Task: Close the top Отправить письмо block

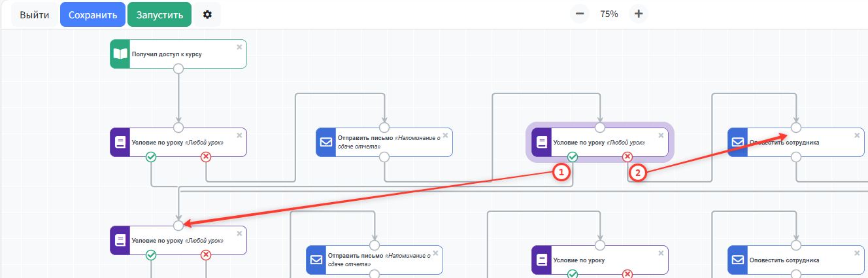Action: [x=445, y=135]
